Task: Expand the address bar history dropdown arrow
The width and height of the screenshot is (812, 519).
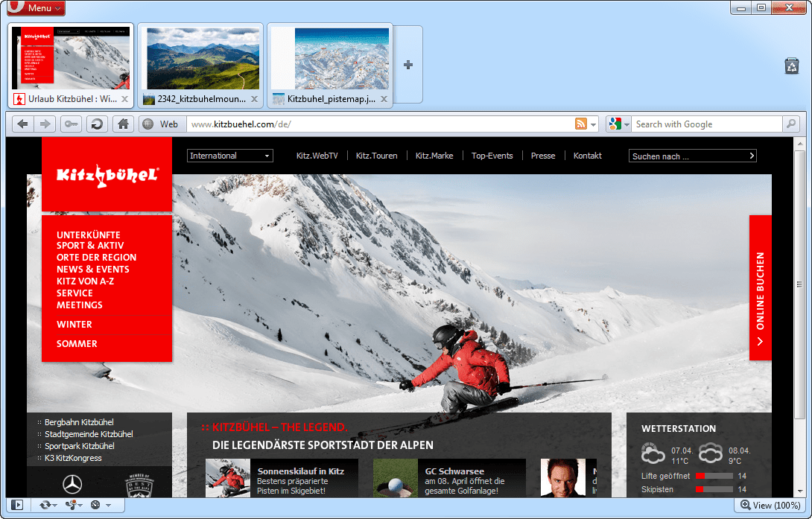Action: tap(594, 124)
